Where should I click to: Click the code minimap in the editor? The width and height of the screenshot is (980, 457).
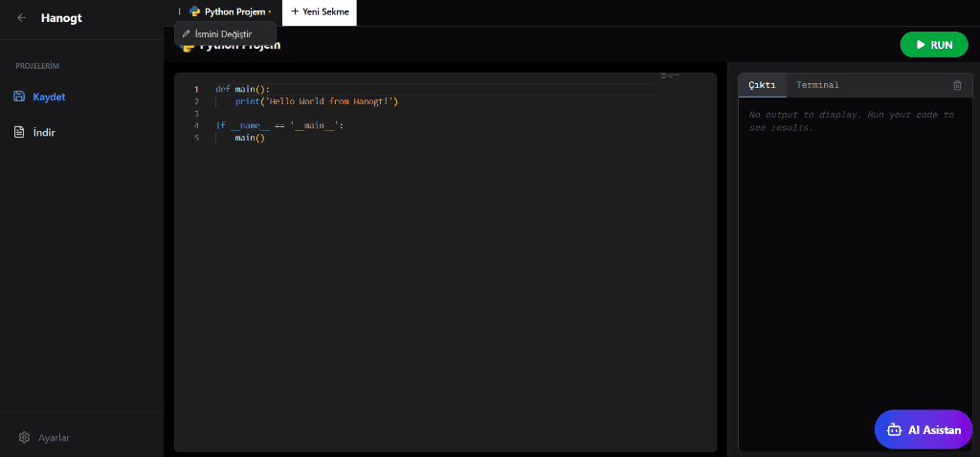(669, 76)
